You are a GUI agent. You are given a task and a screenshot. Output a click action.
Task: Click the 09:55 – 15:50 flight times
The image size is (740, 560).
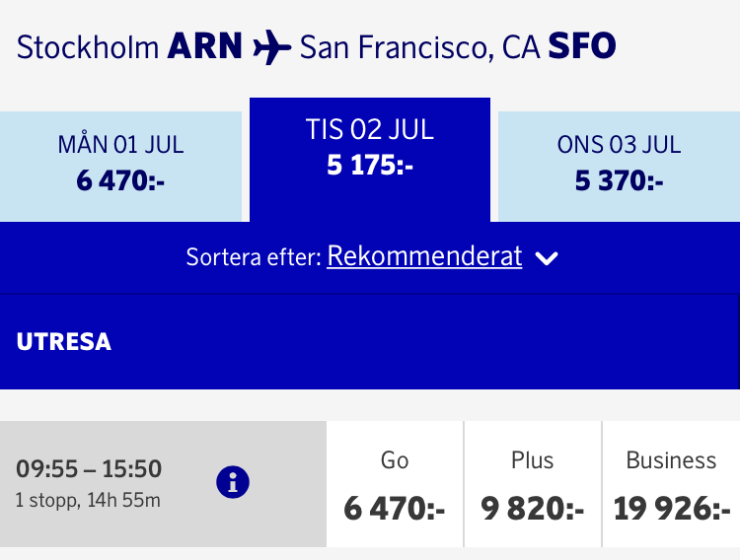(89, 469)
